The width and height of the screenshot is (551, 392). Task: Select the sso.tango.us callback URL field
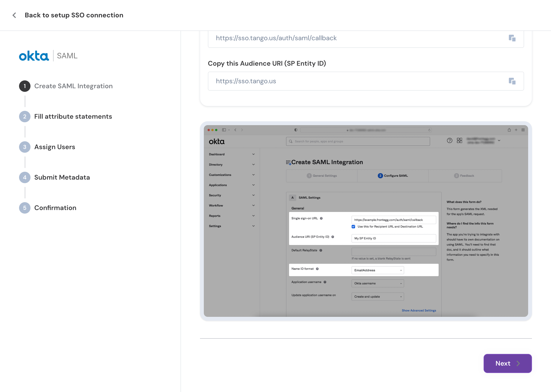point(366,38)
